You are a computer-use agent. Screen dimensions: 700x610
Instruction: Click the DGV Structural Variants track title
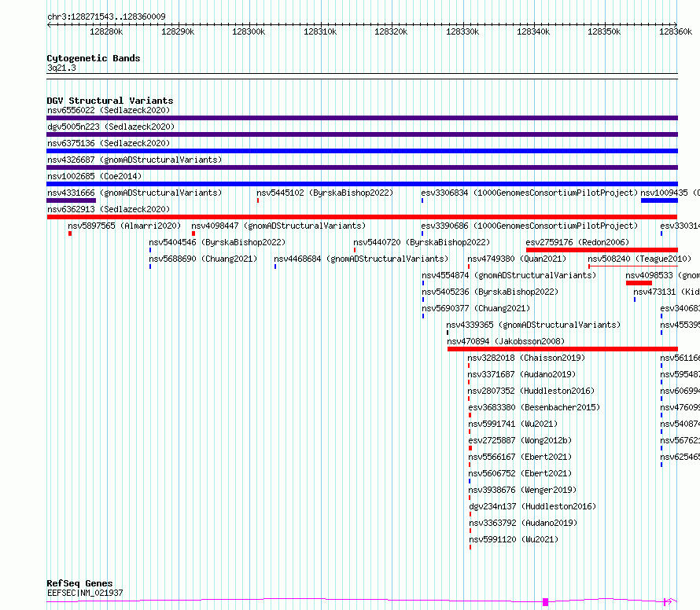click(110, 101)
